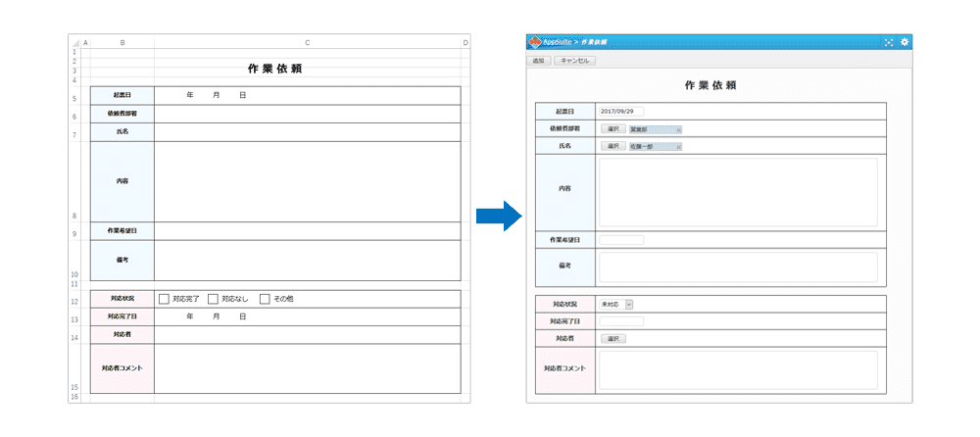980x437 pixels.
Task: Check the その他 checkbox
Action: click(265, 298)
